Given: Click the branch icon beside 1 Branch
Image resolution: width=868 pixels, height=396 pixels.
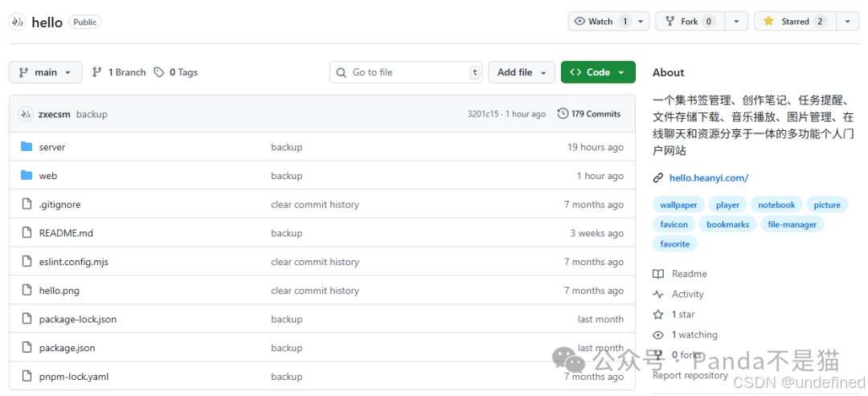Looking at the screenshot, I should point(97,72).
